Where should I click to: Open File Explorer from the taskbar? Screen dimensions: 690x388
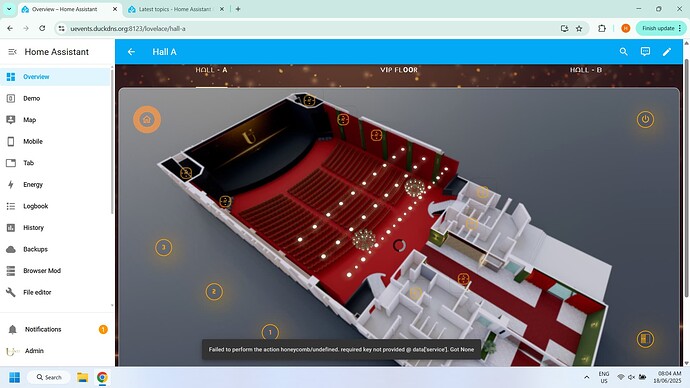[x=82, y=377]
